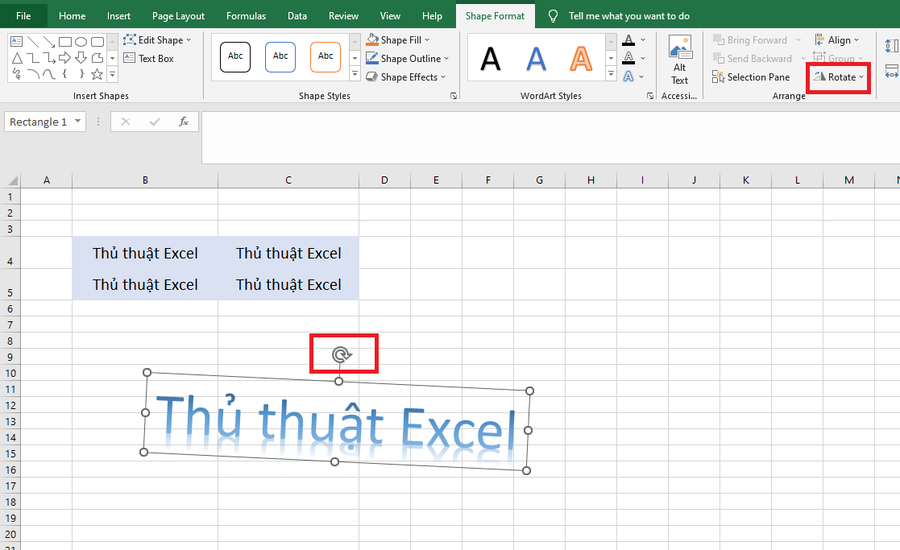Open the Alt Text pane
This screenshot has height=550, width=900.
coord(680,61)
